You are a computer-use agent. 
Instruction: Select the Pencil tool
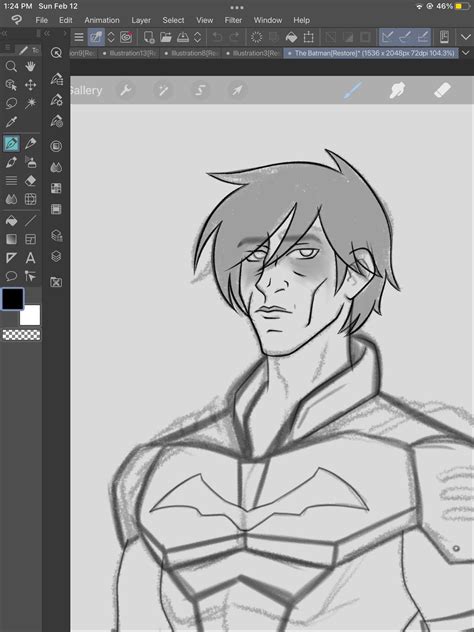(x=30, y=143)
